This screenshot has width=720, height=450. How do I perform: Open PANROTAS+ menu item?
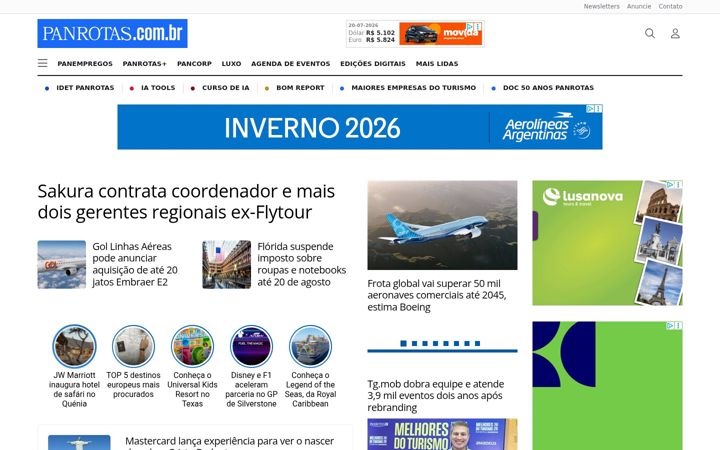[x=145, y=64]
